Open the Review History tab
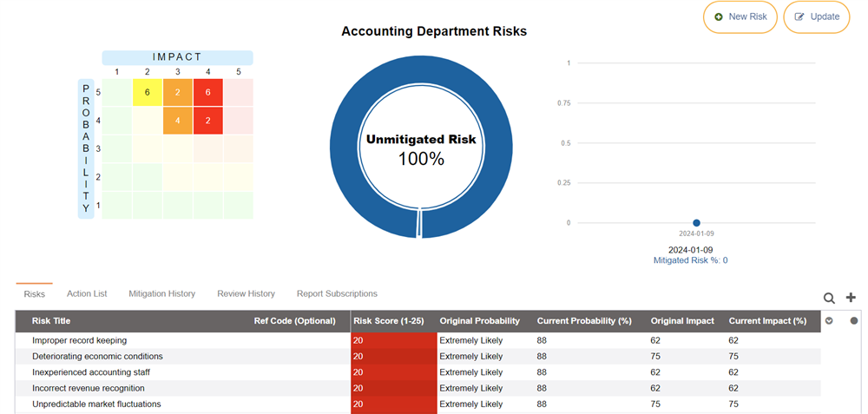 click(x=246, y=294)
